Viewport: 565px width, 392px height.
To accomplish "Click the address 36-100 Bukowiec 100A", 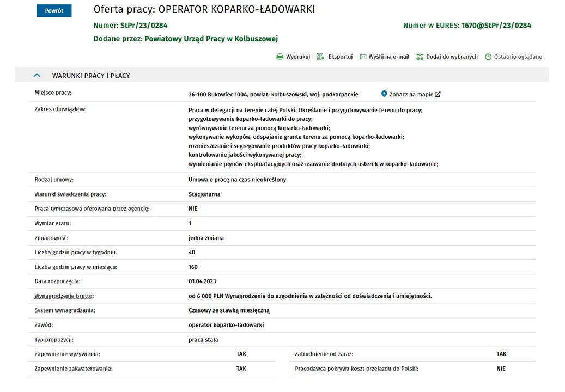I will (x=218, y=94).
